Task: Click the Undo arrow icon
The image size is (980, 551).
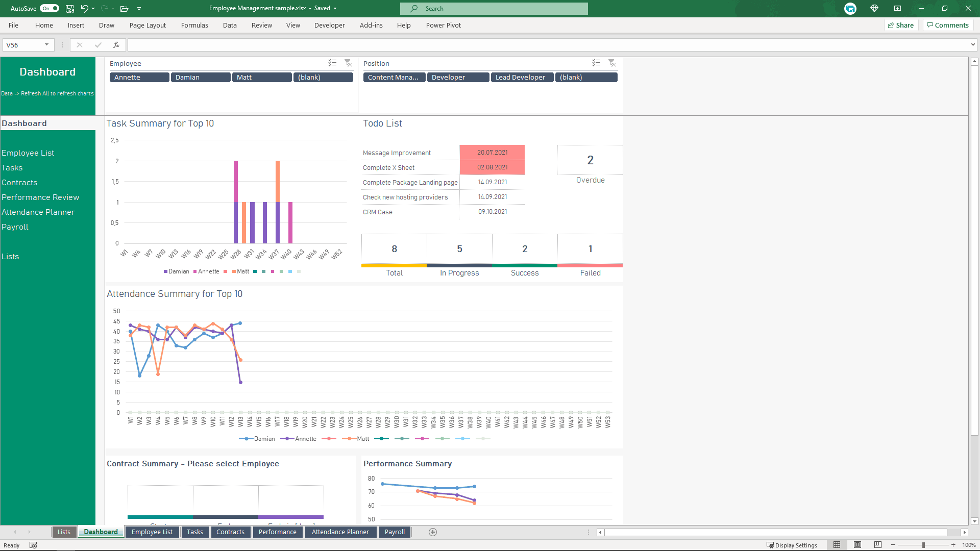Action: [x=84, y=9]
